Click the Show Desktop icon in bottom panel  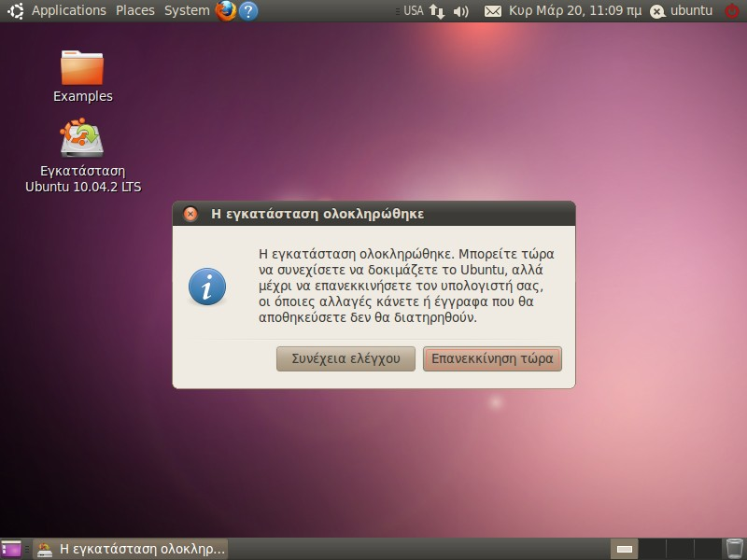coord(11,549)
